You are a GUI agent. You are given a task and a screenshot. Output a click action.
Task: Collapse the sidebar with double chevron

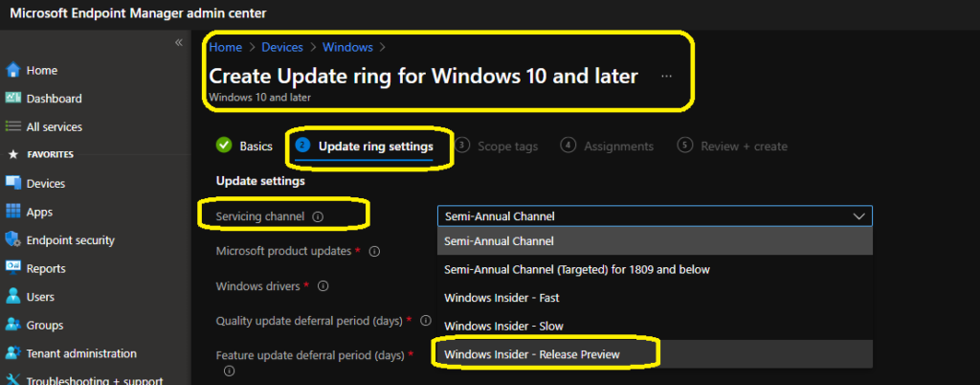click(x=178, y=43)
